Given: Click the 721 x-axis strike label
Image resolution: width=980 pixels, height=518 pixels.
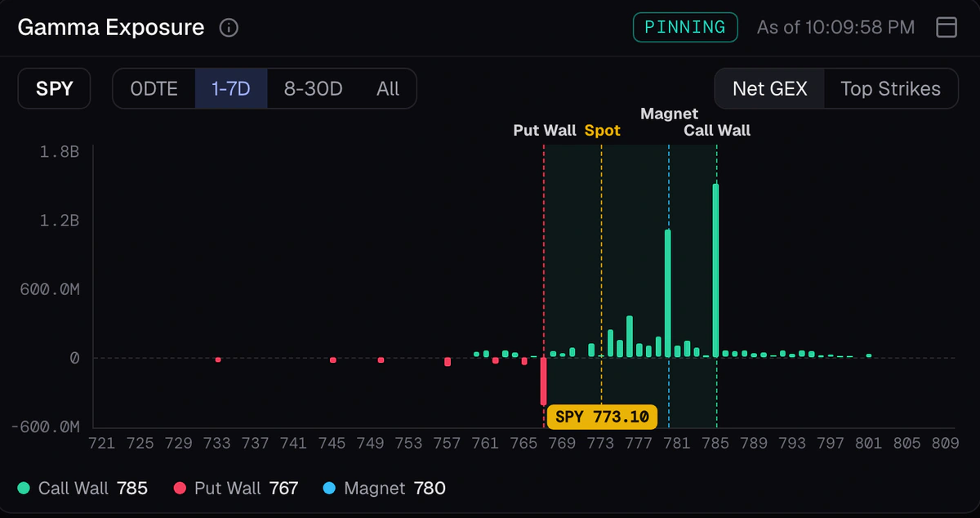Looking at the screenshot, I should 101,443.
